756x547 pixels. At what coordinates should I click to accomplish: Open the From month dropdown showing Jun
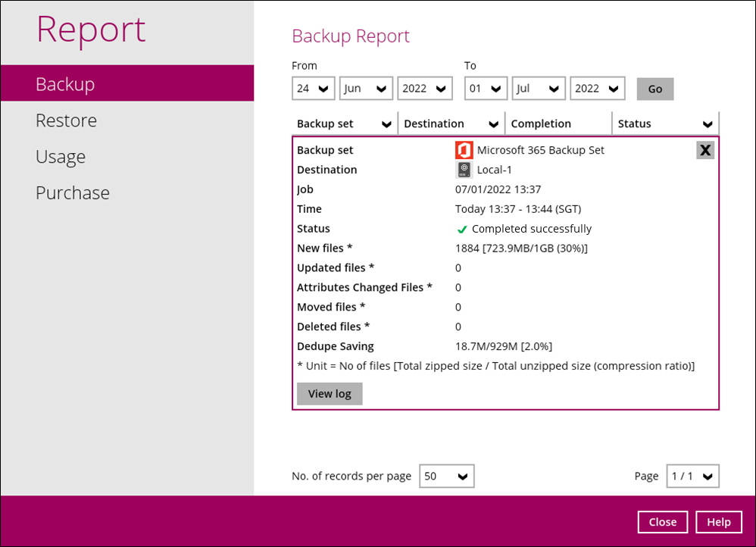[366, 89]
